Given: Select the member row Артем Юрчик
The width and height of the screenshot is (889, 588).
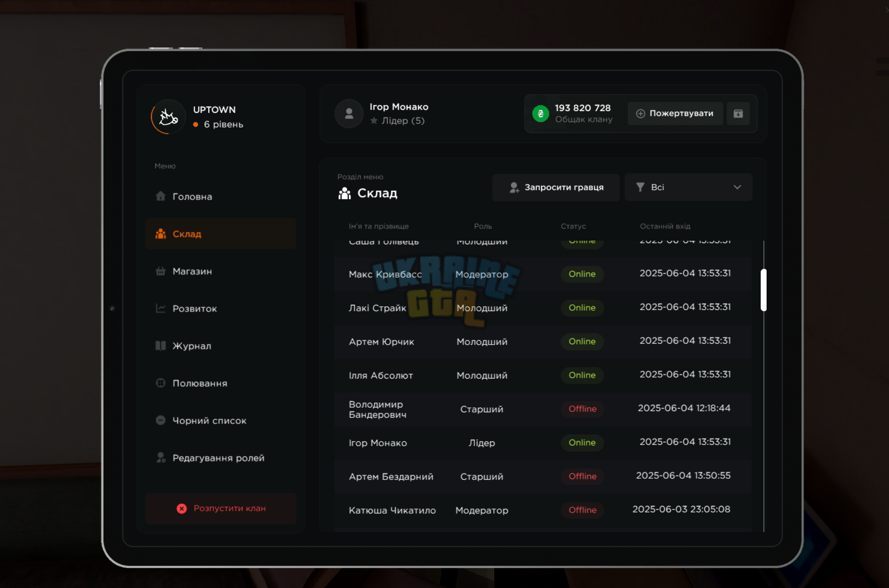Looking at the screenshot, I should pyautogui.click(x=543, y=342).
